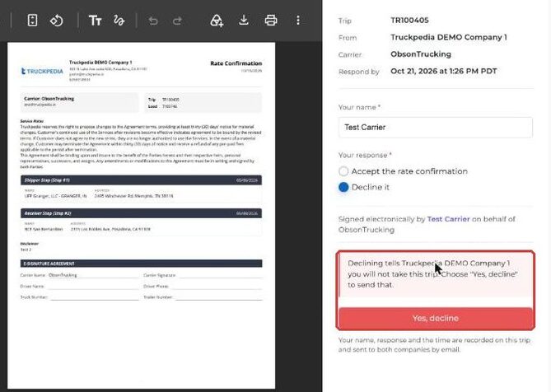Click the 'Your name' input field
The image size is (551, 392).
coord(436,127)
